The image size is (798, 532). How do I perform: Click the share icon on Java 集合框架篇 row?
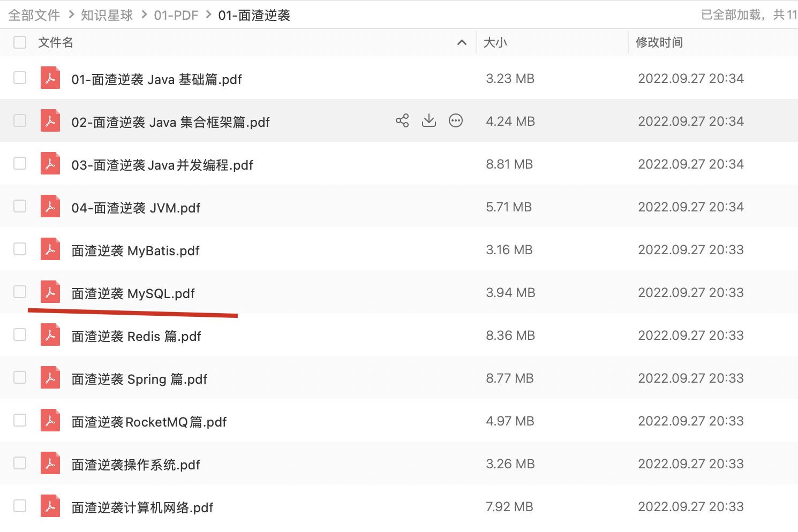(x=402, y=120)
